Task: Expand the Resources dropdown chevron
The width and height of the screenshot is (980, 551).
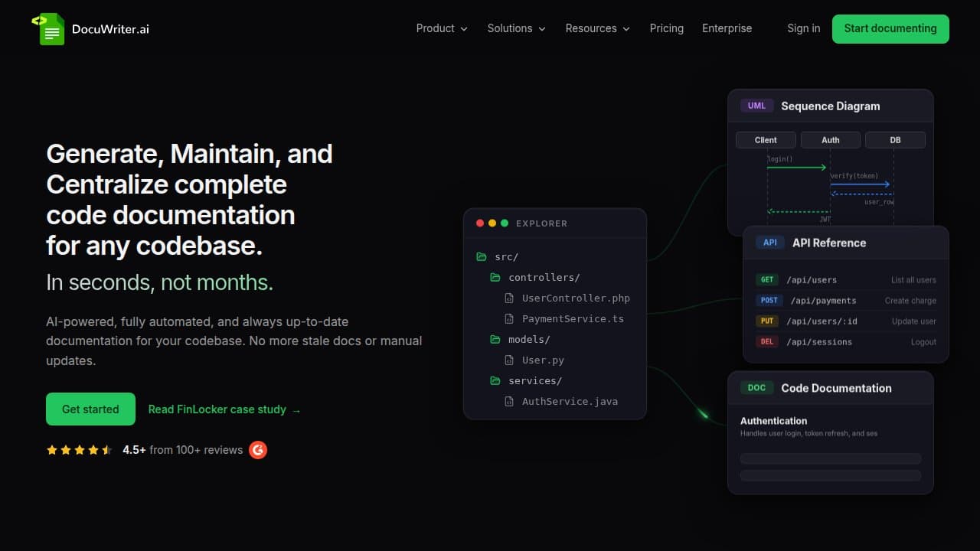Action: [626, 29]
